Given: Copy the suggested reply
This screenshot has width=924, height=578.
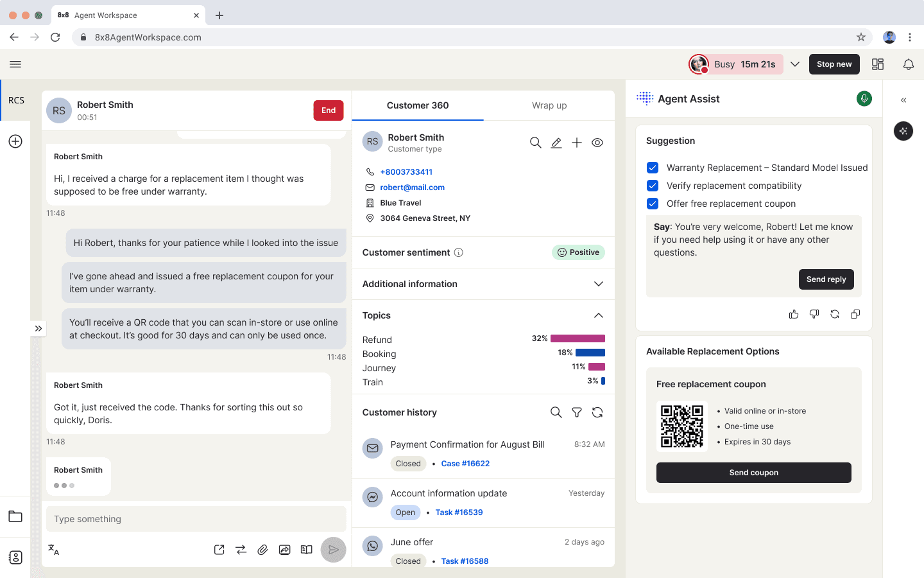Looking at the screenshot, I should coord(855,314).
